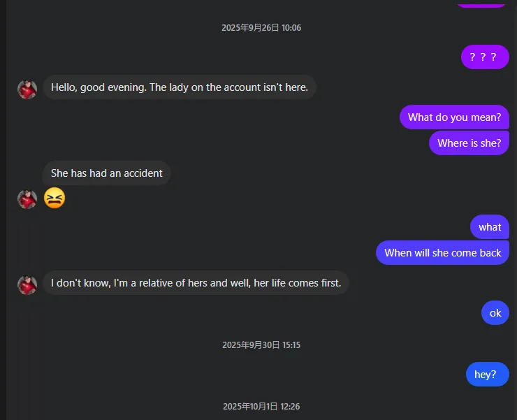
Task: Click the squinting face emoji message
Action: point(54,198)
